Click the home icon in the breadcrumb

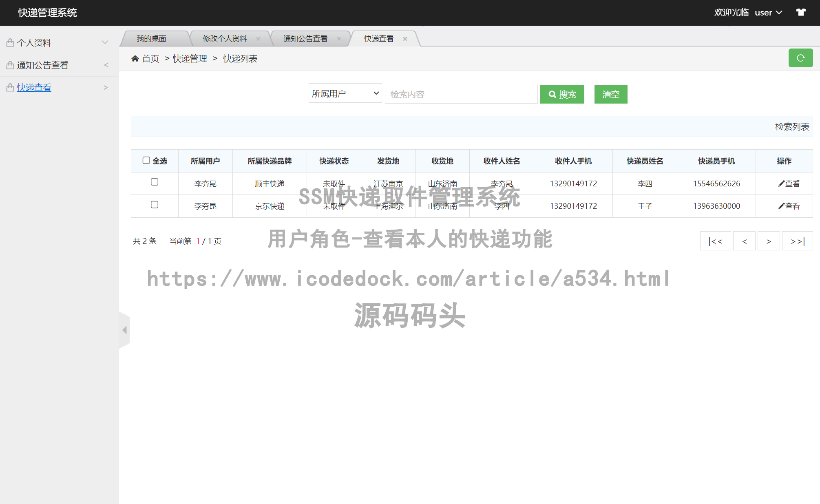135,58
